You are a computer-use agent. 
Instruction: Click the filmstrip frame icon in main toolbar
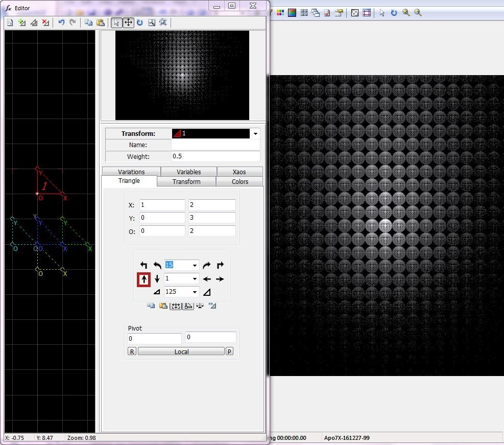pos(367,13)
